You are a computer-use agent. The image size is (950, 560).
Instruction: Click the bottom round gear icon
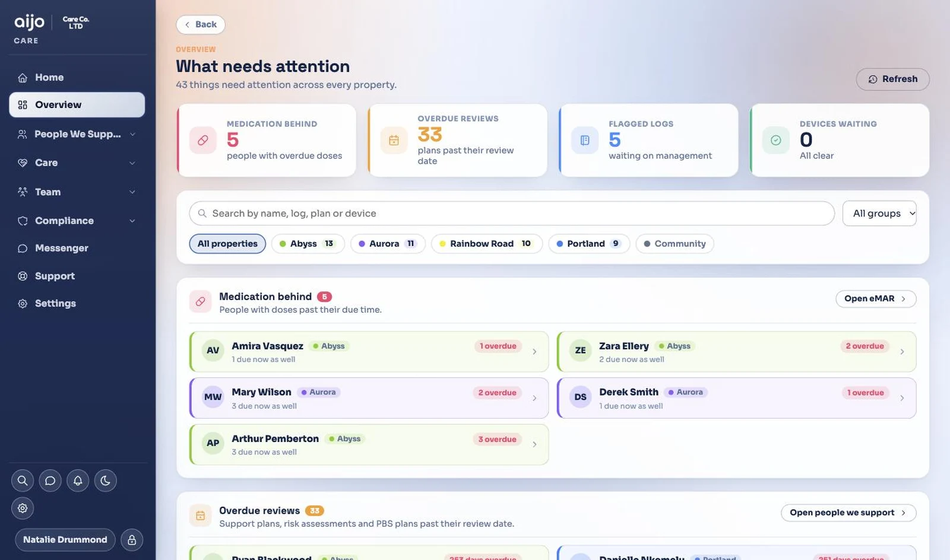tap(23, 508)
